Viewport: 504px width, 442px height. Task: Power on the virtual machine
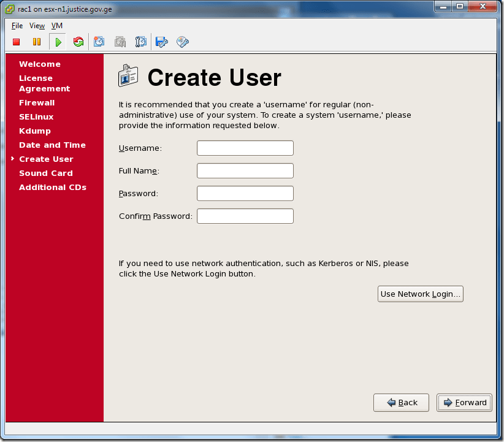coord(58,42)
